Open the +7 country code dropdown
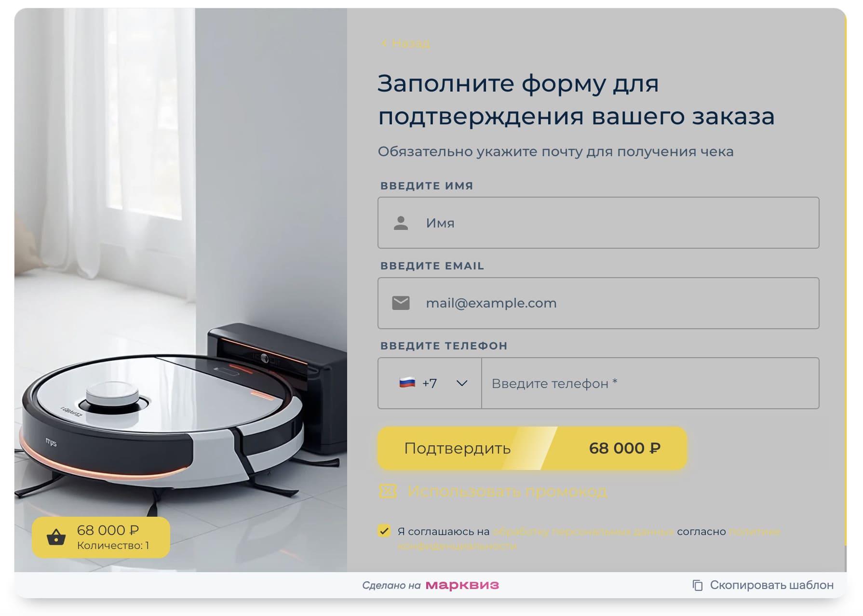Screen dimensions: 863x616 tap(430, 383)
